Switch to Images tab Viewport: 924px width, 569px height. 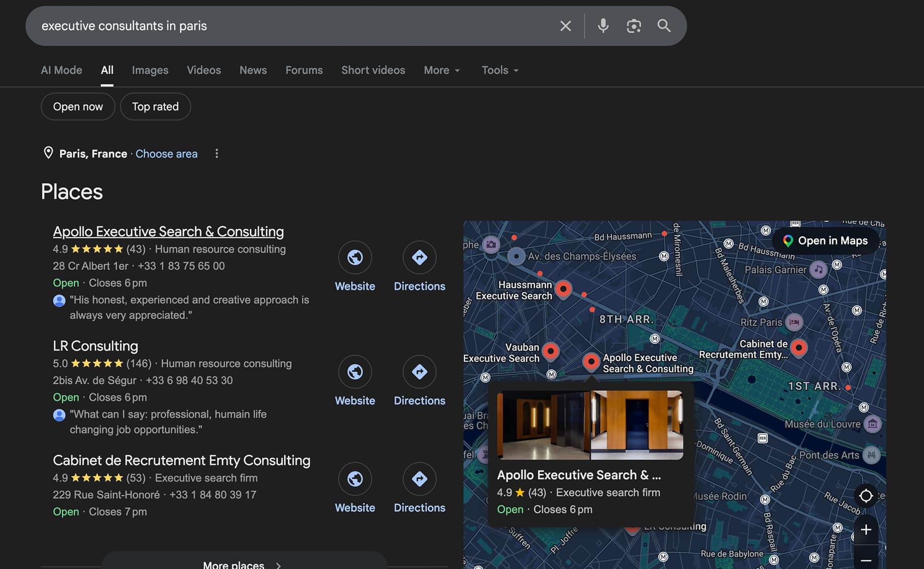pos(150,70)
